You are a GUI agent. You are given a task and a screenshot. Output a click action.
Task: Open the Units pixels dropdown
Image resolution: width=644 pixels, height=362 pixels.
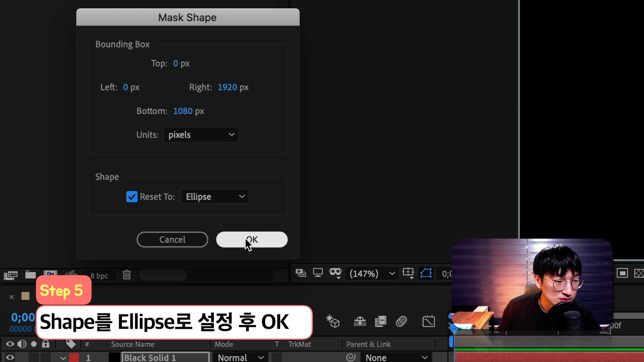pos(201,135)
